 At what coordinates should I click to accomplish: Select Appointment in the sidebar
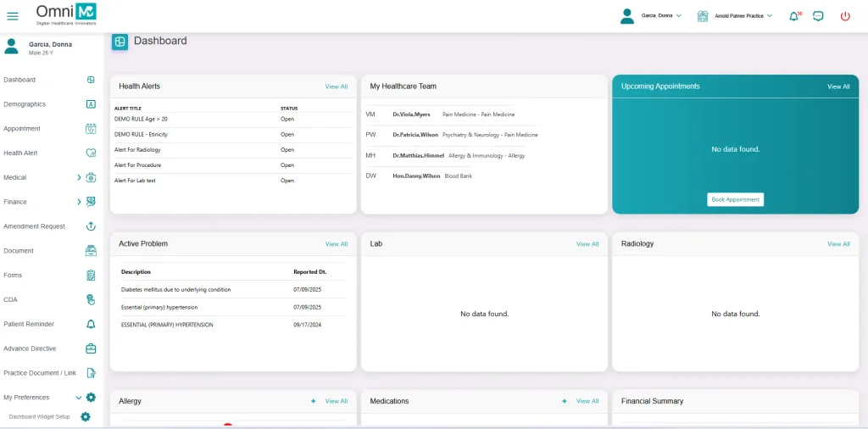tap(22, 128)
